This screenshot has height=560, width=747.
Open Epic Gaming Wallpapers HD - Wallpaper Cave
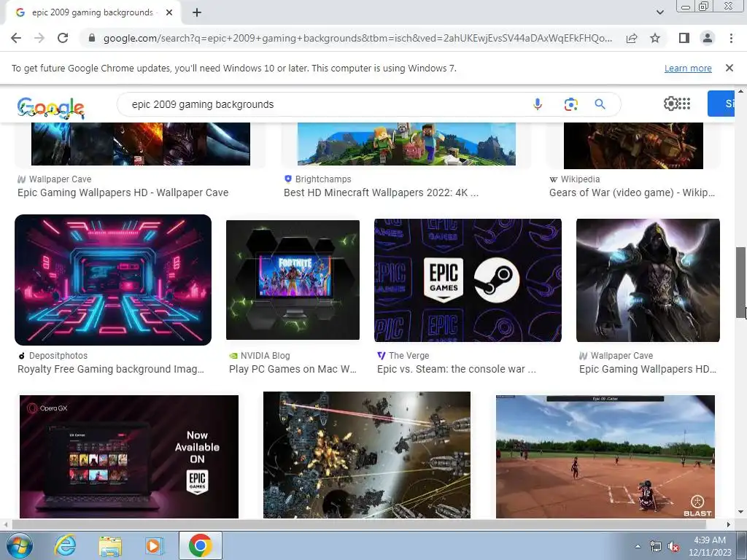pyautogui.click(x=123, y=192)
